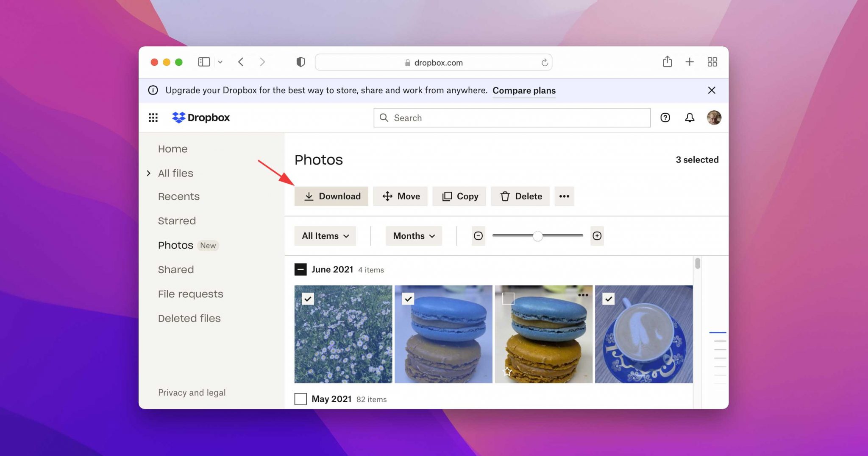Open the Safari share icon
The height and width of the screenshot is (456, 868).
(668, 62)
